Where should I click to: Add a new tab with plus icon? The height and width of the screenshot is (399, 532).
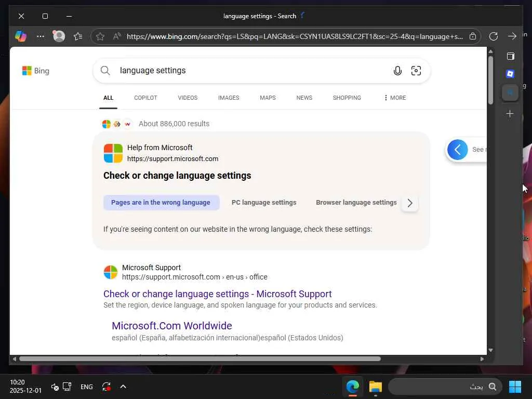pyautogui.click(x=510, y=114)
